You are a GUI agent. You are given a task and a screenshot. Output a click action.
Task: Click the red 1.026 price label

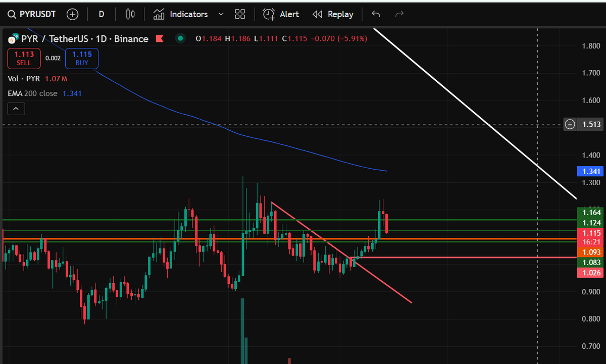[590, 273]
